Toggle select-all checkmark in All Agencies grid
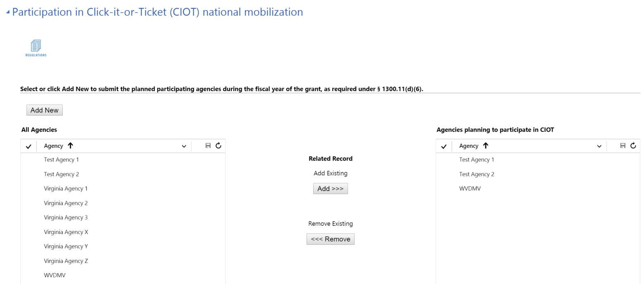The height and width of the screenshot is (284, 644). click(29, 146)
